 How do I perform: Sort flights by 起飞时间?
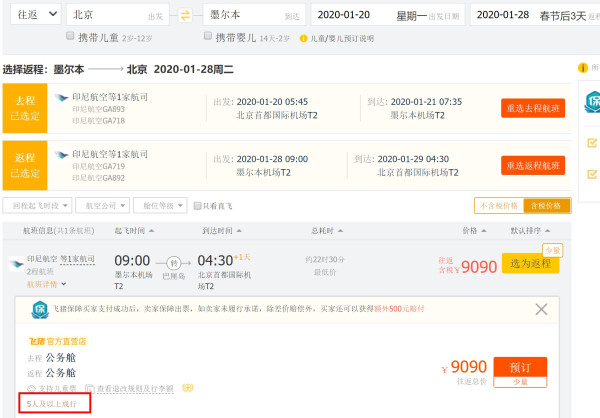(x=134, y=231)
